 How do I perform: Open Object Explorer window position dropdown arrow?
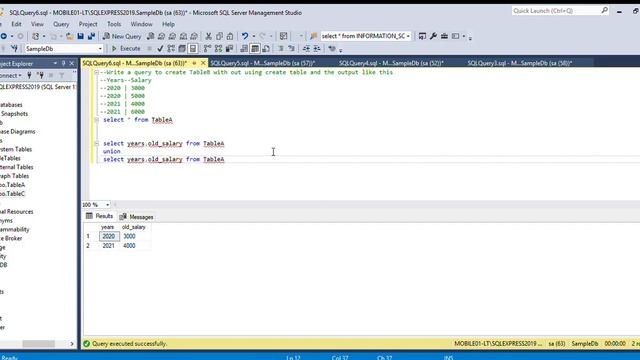[55, 64]
